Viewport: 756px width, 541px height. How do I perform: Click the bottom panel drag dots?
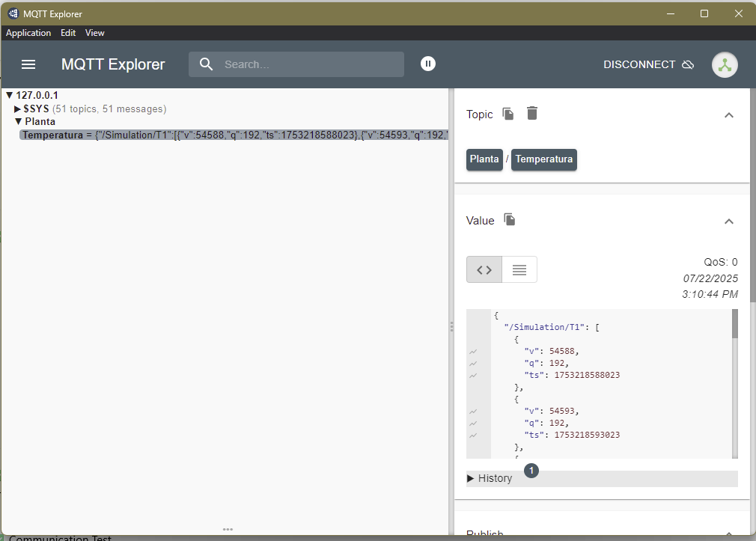click(228, 530)
